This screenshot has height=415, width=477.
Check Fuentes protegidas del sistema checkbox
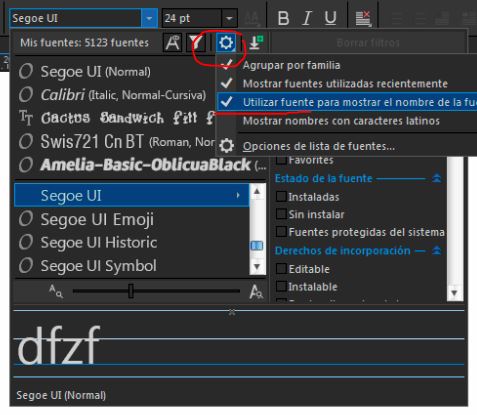point(281,231)
